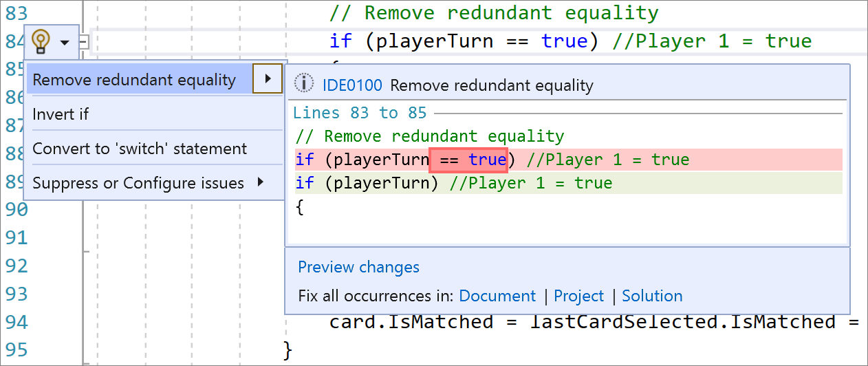Click the closing brace on line 95

[x=287, y=350]
